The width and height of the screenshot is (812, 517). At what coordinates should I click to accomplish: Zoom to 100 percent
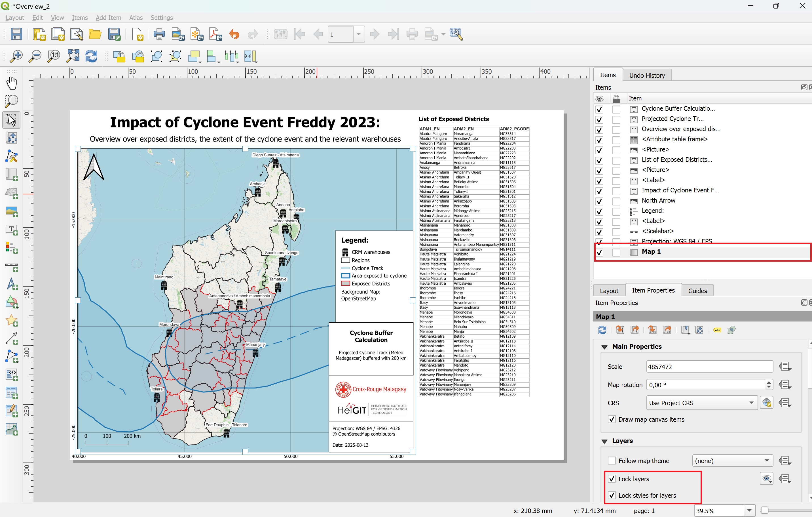54,56
